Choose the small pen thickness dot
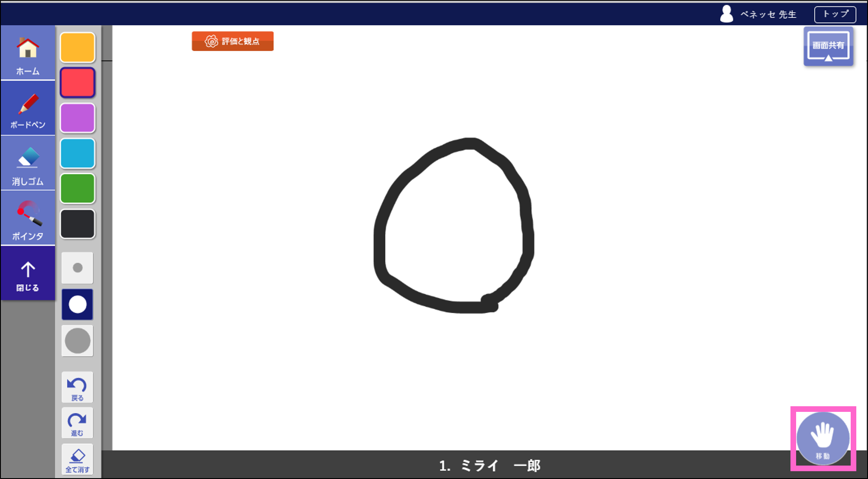Viewport: 868px width, 479px height. pos(78,268)
